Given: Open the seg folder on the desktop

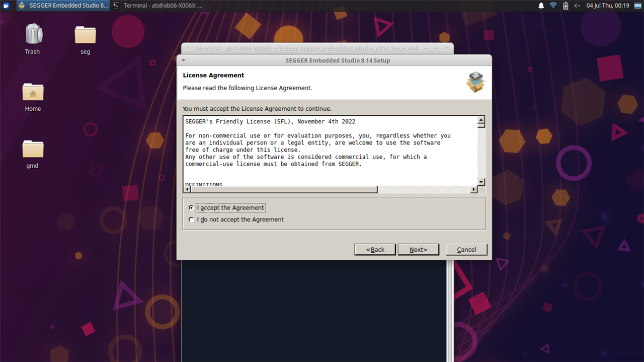Looking at the screenshot, I should pyautogui.click(x=85, y=35).
